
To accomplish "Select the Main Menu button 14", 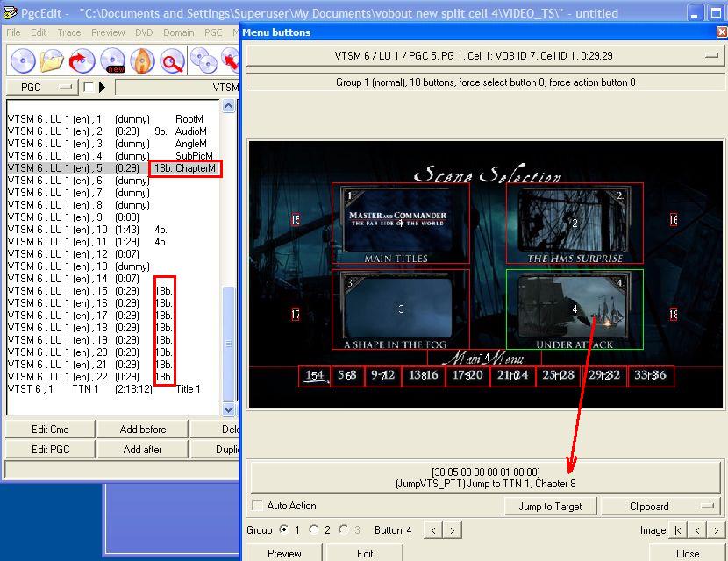I will [484, 358].
